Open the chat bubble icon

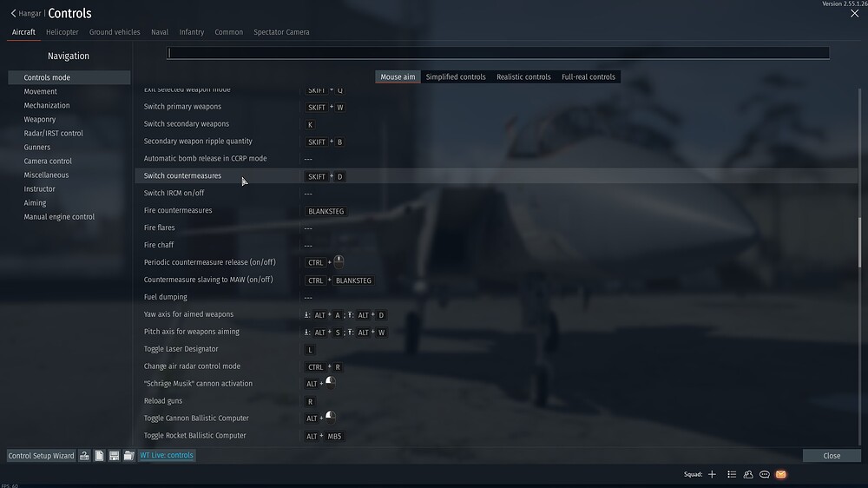pyautogui.click(x=765, y=474)
